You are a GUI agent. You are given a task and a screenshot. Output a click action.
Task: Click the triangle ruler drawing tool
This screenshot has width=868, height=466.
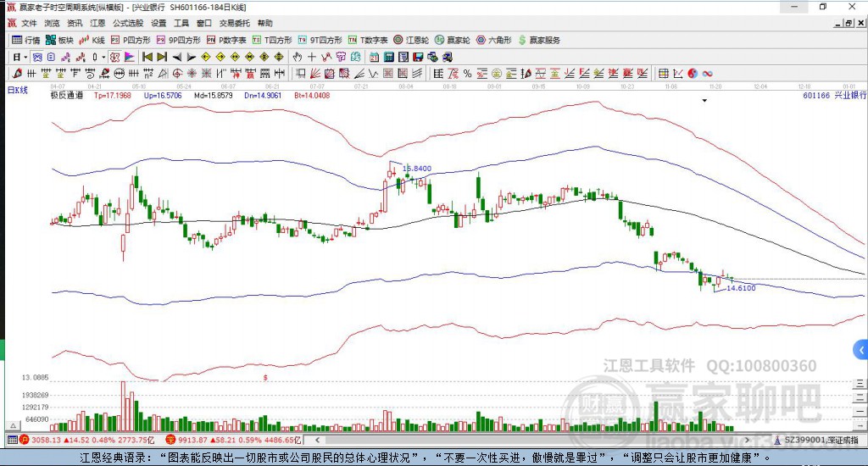pyautogui.click(x=164, y=73)
